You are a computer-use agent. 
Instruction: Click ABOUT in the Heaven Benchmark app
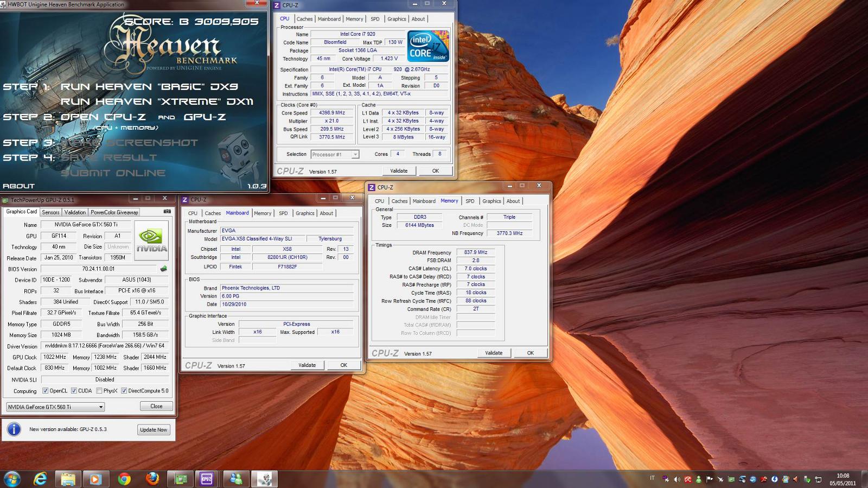click(x=18, y=186)
